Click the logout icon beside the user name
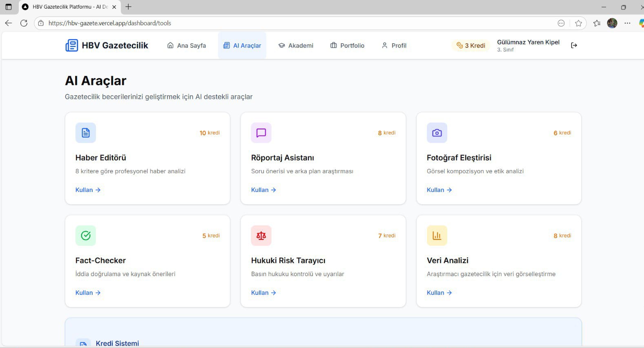The width and height of the screenshot is (644, 348). click(574, 45)
